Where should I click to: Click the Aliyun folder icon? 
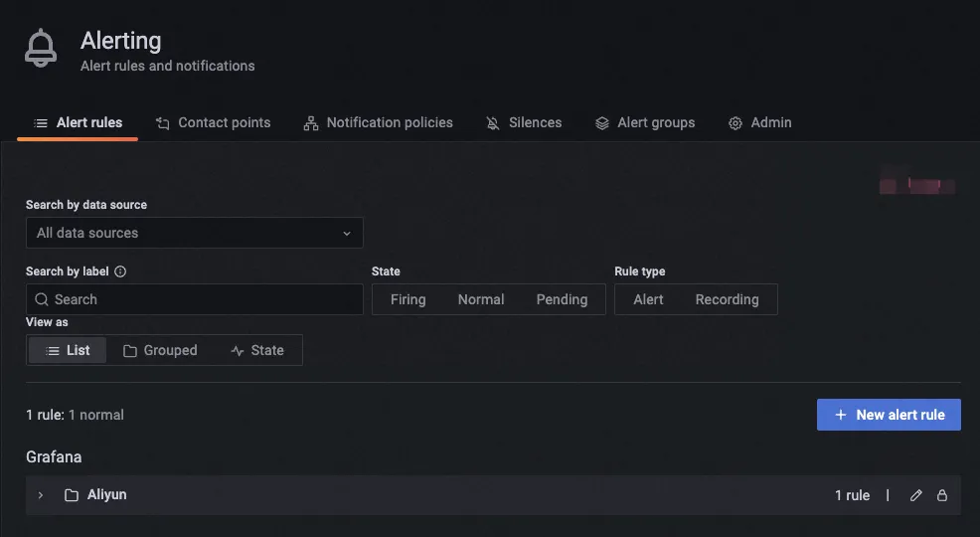point(72,495)
